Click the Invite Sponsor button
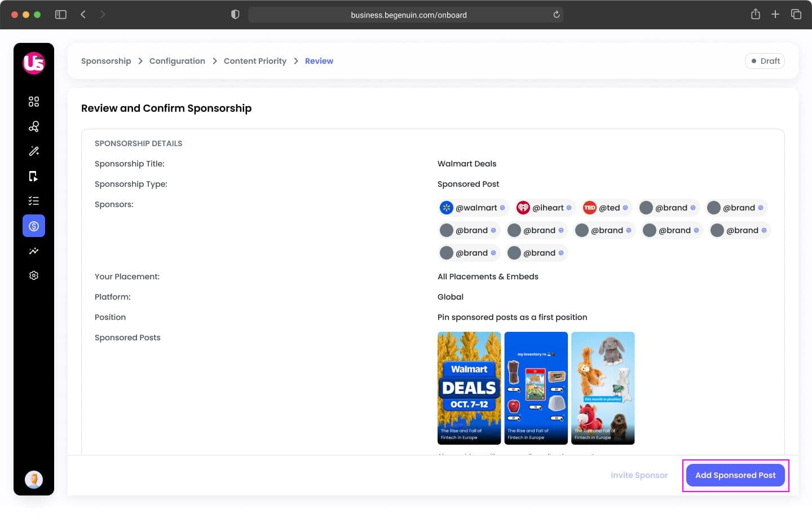 pos(639,475)
